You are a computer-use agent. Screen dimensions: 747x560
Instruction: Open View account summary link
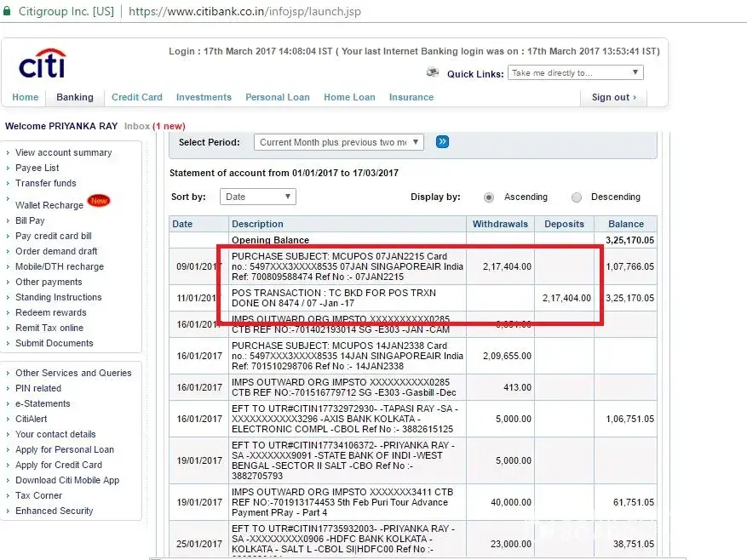63,152
